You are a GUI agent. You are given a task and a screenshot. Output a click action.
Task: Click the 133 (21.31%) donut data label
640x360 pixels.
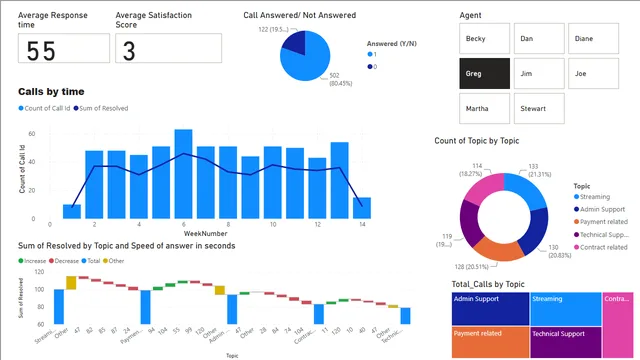[540, 170]
